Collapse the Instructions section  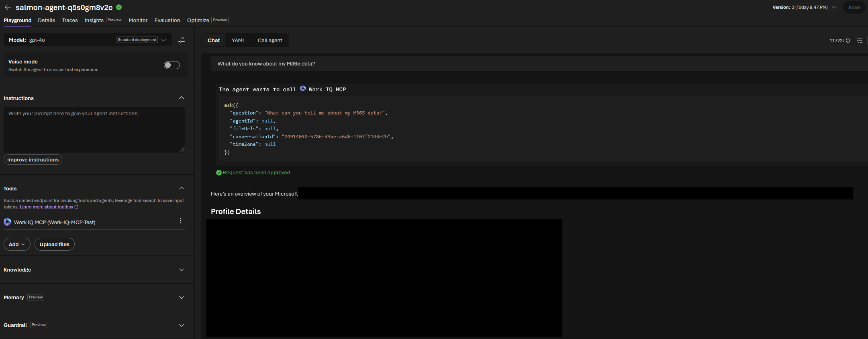tap(182, 98)
